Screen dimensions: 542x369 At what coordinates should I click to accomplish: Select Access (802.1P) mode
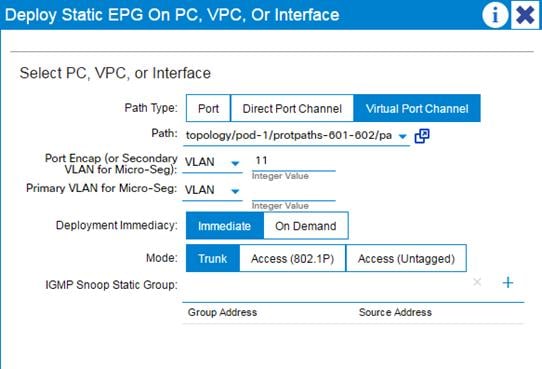click(292, 258)
